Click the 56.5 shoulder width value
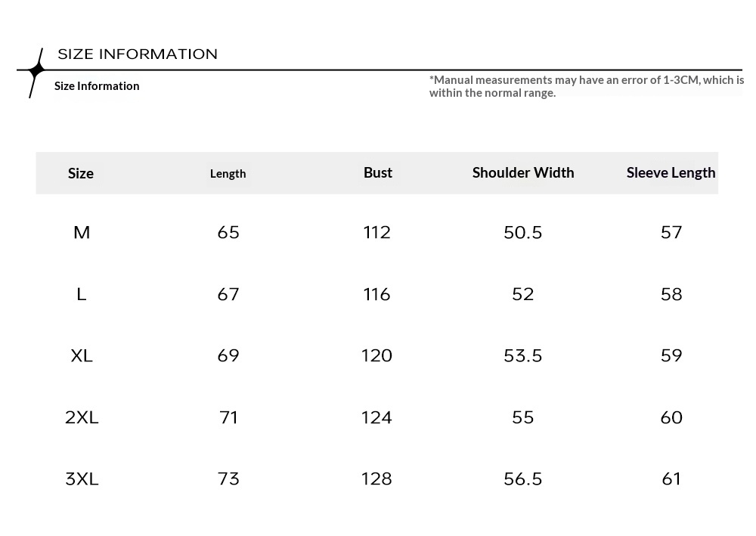The width and height of the screenshot is (756, 536). (x=523, y=479)
